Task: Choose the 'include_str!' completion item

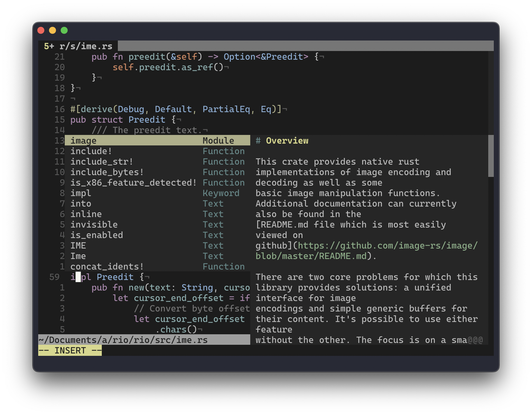Action: tap(157, 161)
